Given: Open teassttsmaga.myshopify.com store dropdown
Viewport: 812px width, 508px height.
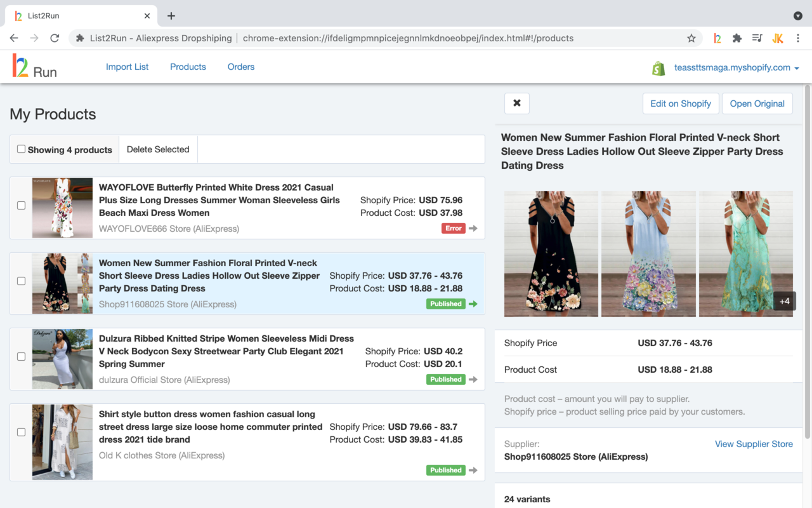Looking at the screenshot, I should (737, 67).
